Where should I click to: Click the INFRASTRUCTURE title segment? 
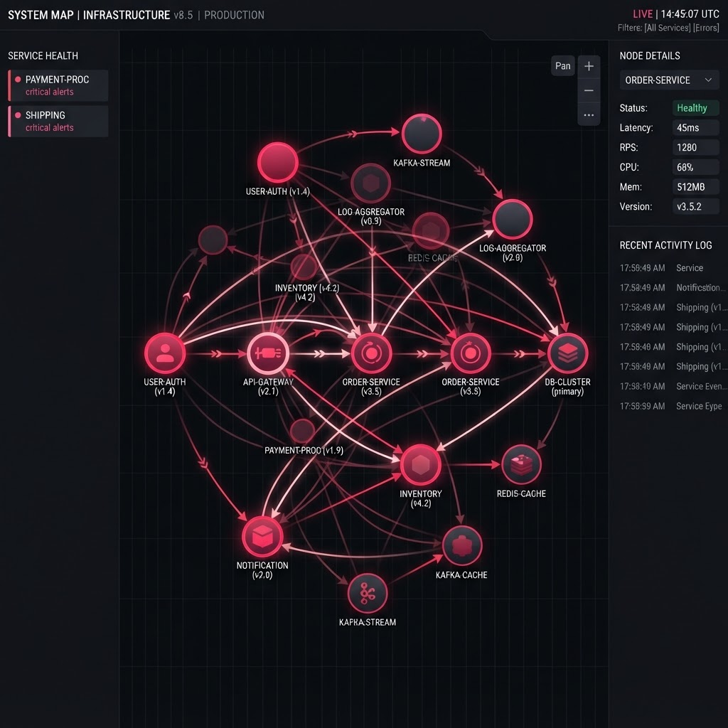click(x=127, y=16)
